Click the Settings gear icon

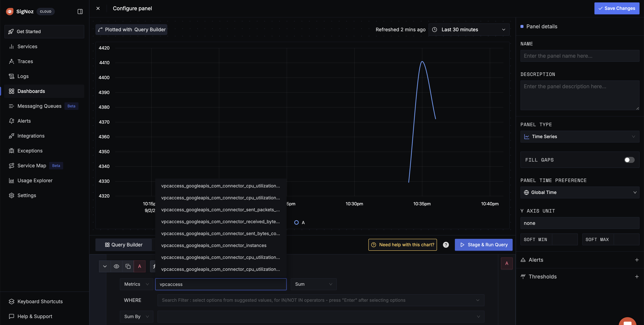click(x=12, y=195)
